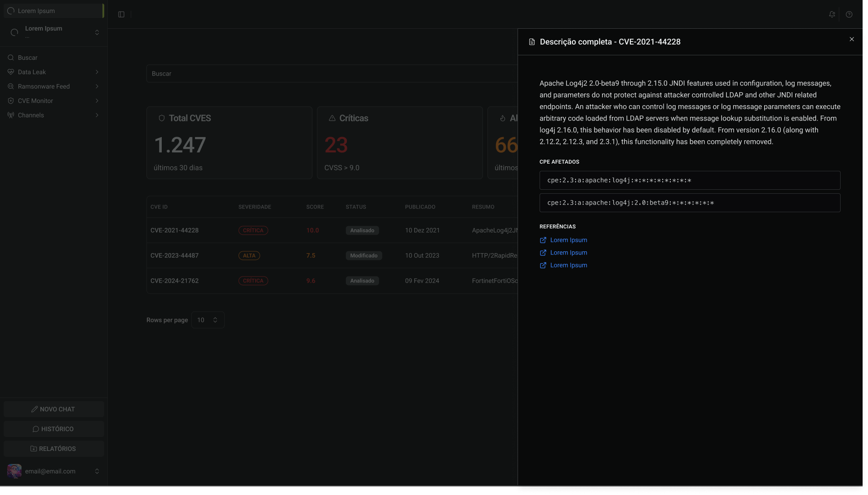The width and height of the screenshot is (868, 495).
Task: Expand the Ramsonware Feed chevron
Action: (97, 86)
